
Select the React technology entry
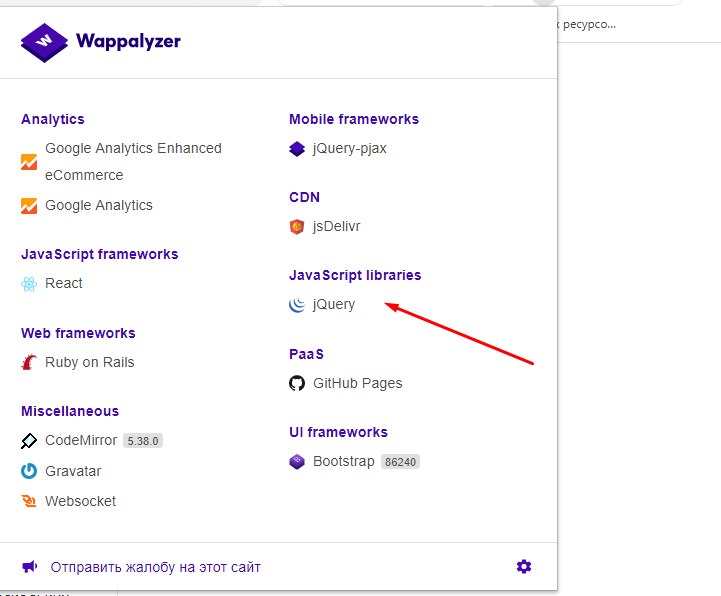pos(64,283)
